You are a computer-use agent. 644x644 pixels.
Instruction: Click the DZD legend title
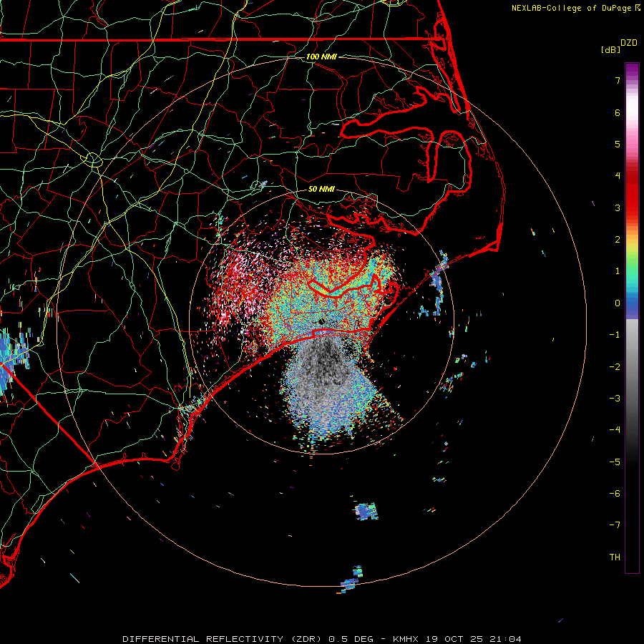coord(629,43)
